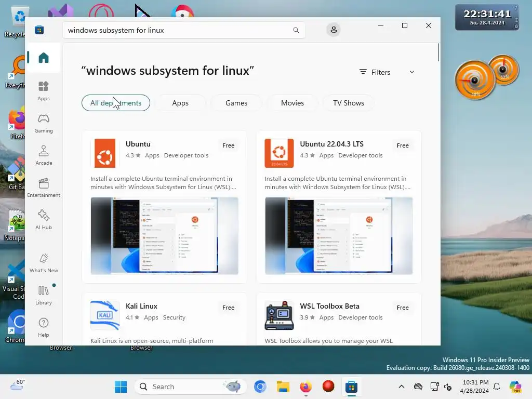
Task: Open the weather widget showing 60°
Action: coord(17,386)
